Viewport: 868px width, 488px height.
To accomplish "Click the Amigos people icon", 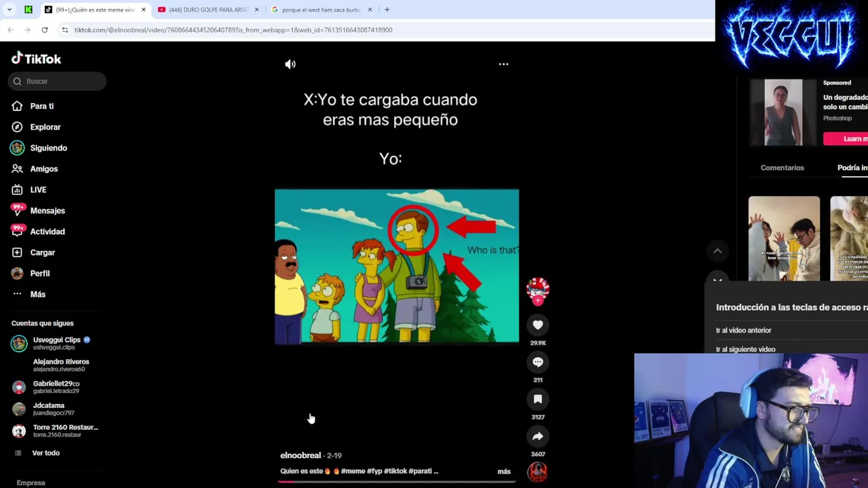I will [17, 169].
